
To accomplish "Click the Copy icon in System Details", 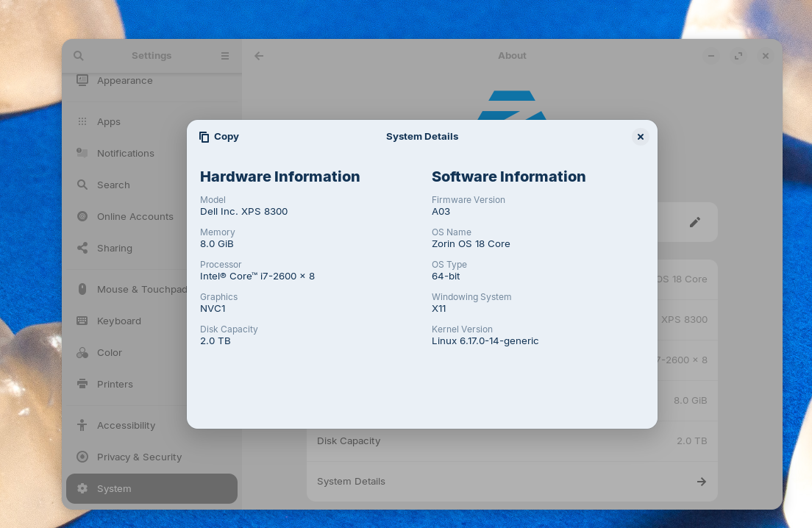I will [204, 137].
